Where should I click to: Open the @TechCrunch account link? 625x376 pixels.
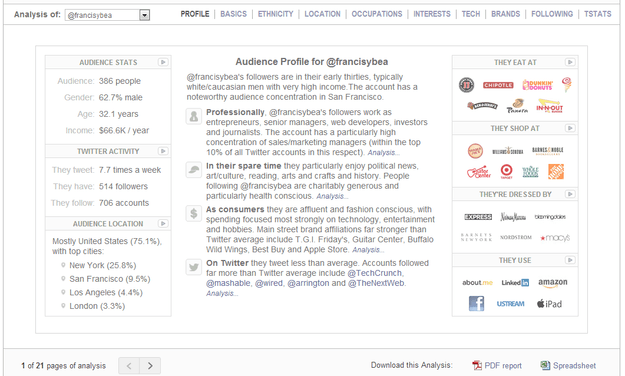coord(374,273)
